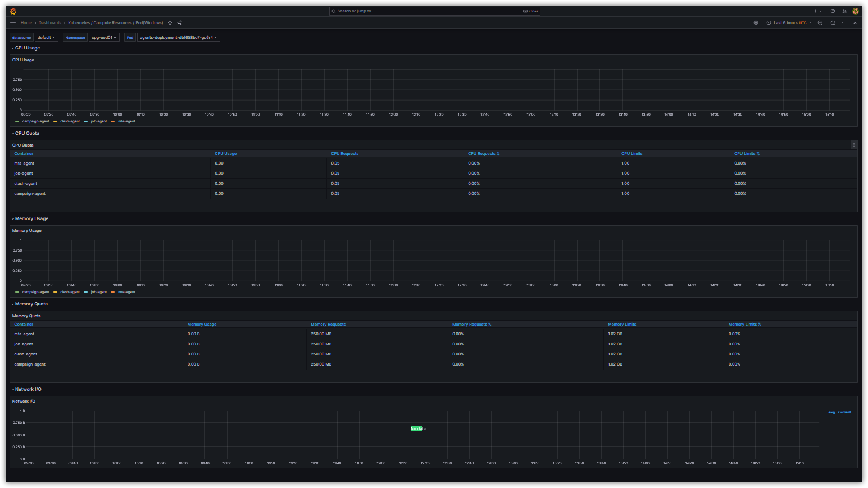Star this dashboard as favorite

click(170, 23)
